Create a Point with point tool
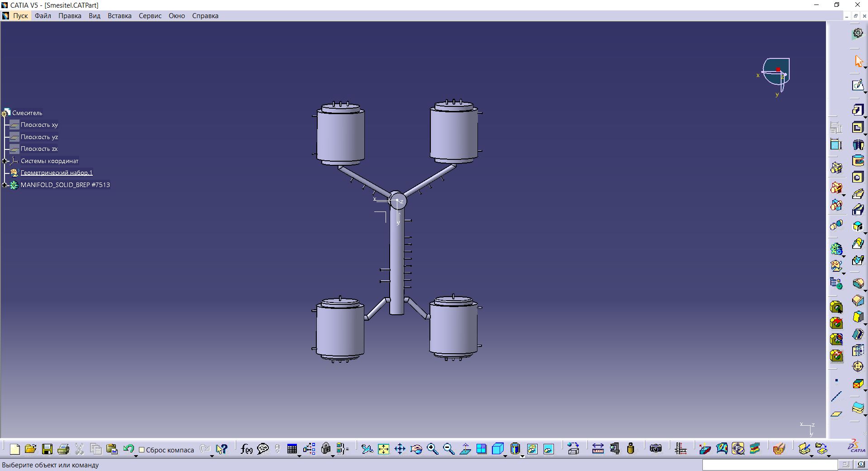 (x=836, y=380)
